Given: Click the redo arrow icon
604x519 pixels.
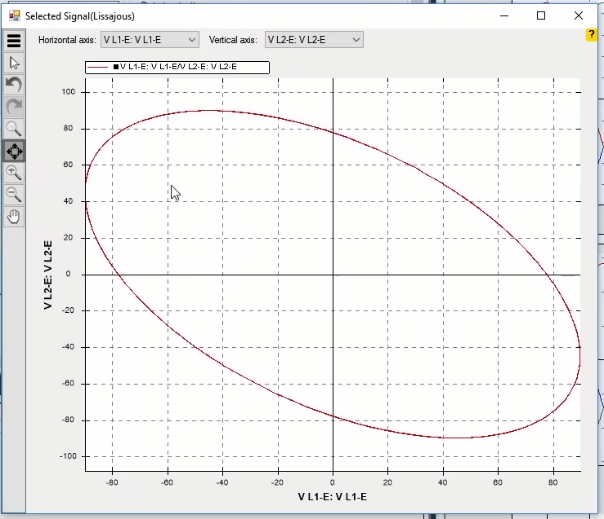Looking at the screenshot, I should point(14,107).
